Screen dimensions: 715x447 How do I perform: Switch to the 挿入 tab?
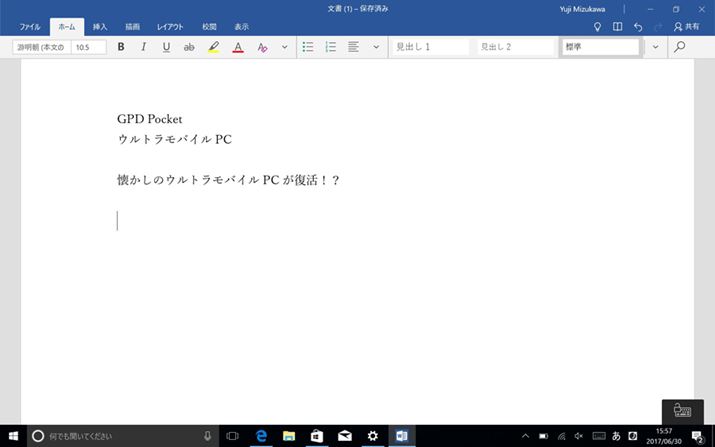pyautogui.click(x=100, y=27)
